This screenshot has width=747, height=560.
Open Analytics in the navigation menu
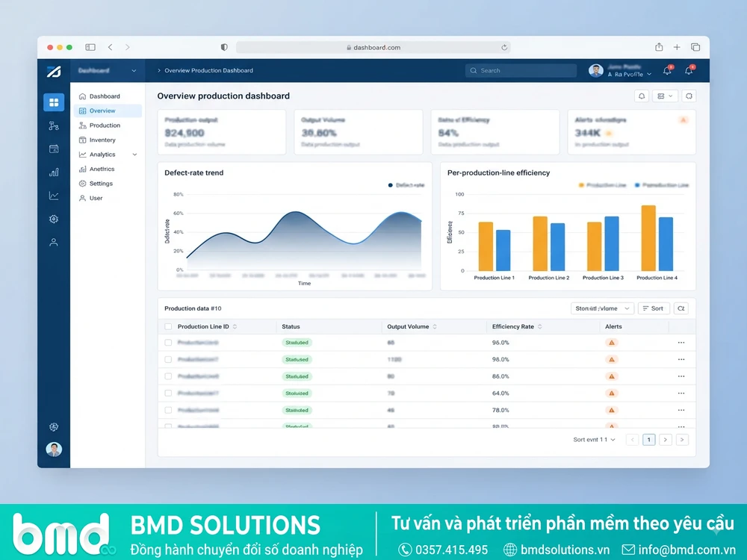pyautogui.click(x=102, y=155)
